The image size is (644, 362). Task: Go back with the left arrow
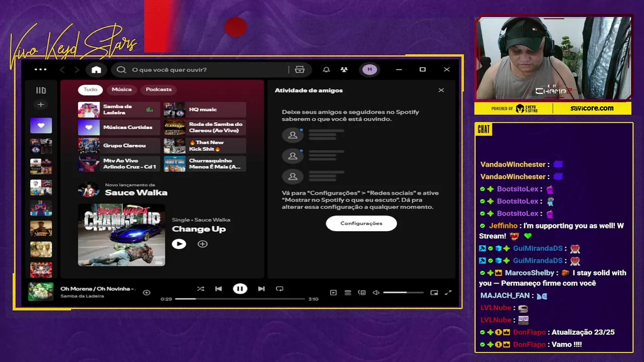pos(62,69)
